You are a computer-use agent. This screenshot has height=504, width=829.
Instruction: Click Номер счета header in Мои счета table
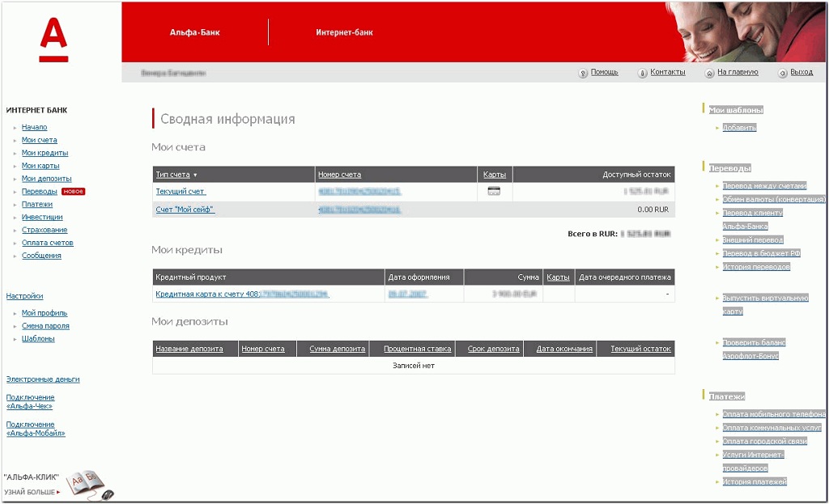(339, 175)
